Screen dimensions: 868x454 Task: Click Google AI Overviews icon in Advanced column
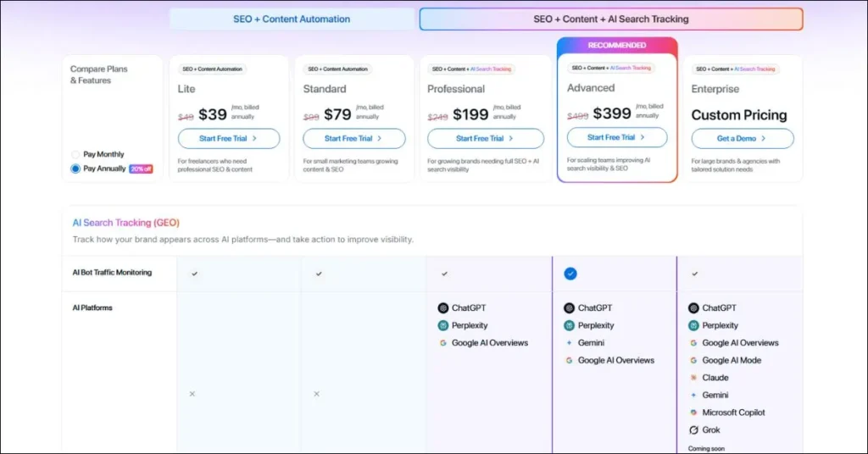pos(569,361)
